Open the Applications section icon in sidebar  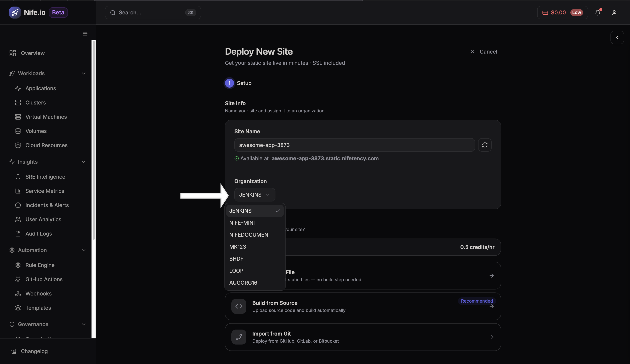(18, 88)
